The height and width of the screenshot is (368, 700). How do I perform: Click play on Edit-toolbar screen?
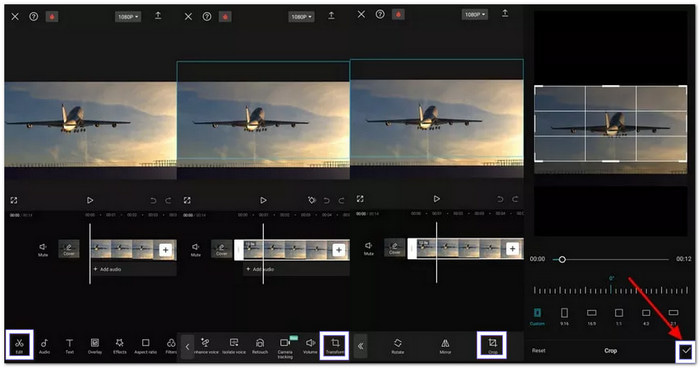[x=90, y=201]
